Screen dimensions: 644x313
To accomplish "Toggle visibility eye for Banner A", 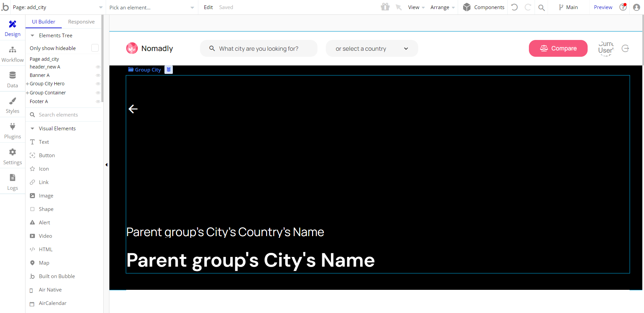I will 98,75.
